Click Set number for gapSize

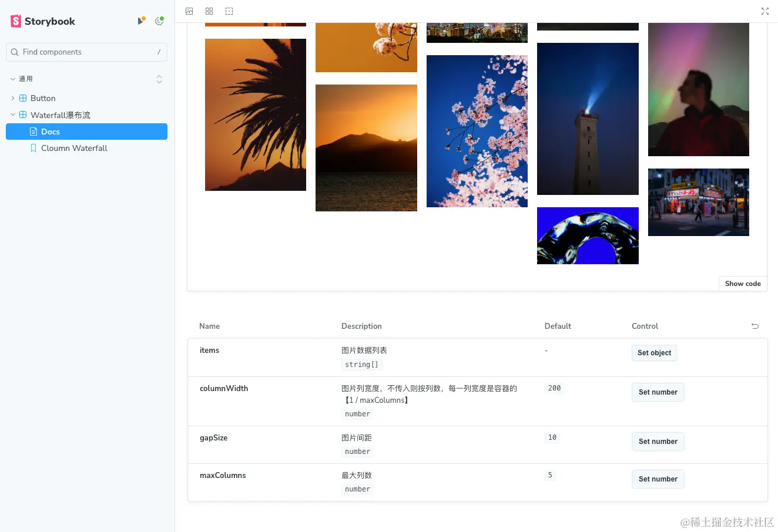coord(658,442)
